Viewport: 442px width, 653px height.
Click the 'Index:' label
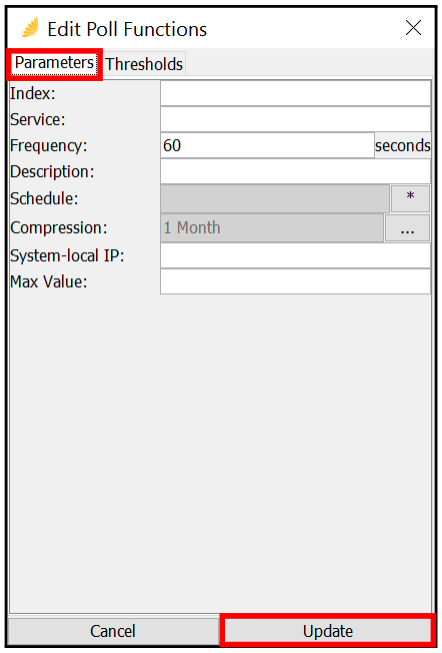pyautogui.click(x=32, y=93)
